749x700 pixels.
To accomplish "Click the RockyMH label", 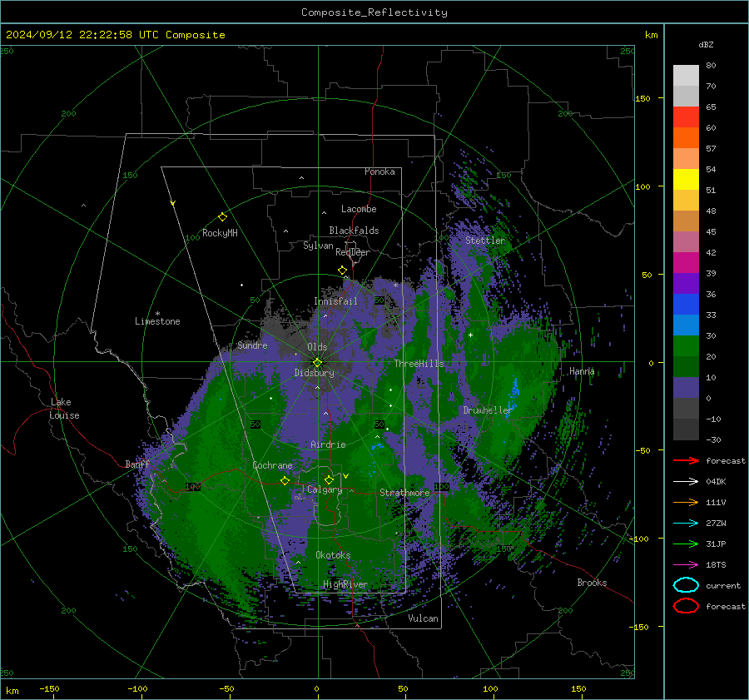I will [x=220, y=233].
